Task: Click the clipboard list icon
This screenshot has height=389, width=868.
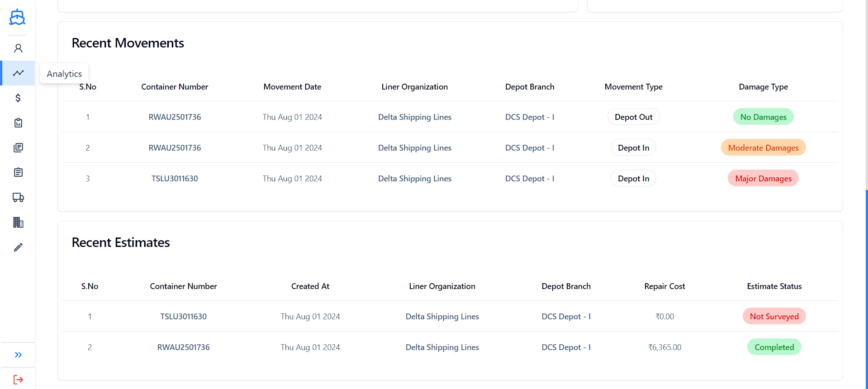Action: pos(18,172)
